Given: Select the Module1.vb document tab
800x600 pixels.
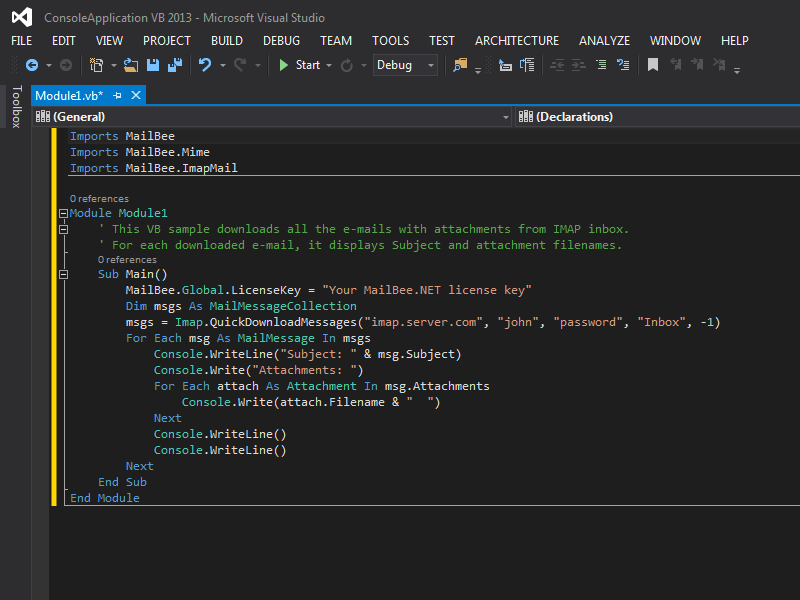Looking at the screenshot, I should point(69,95).
